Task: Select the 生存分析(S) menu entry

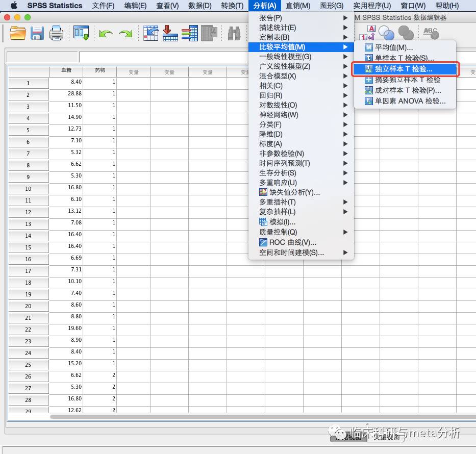Action: coord(301,173)
